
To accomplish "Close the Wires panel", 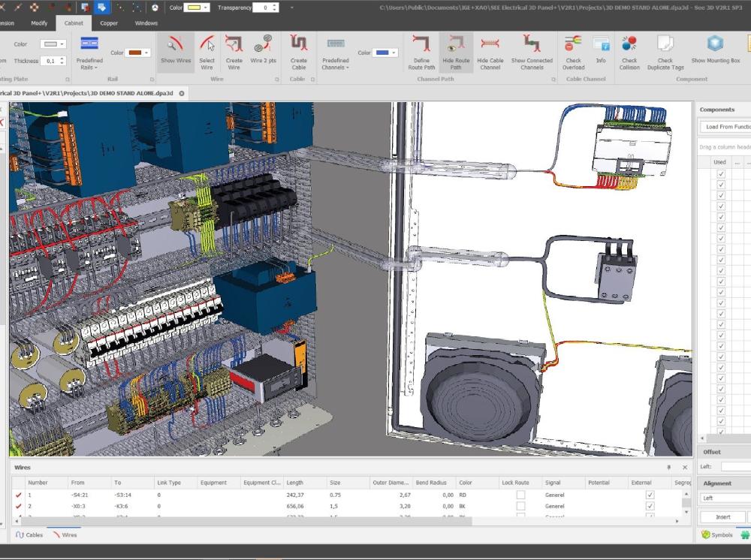I will (685, 467).
